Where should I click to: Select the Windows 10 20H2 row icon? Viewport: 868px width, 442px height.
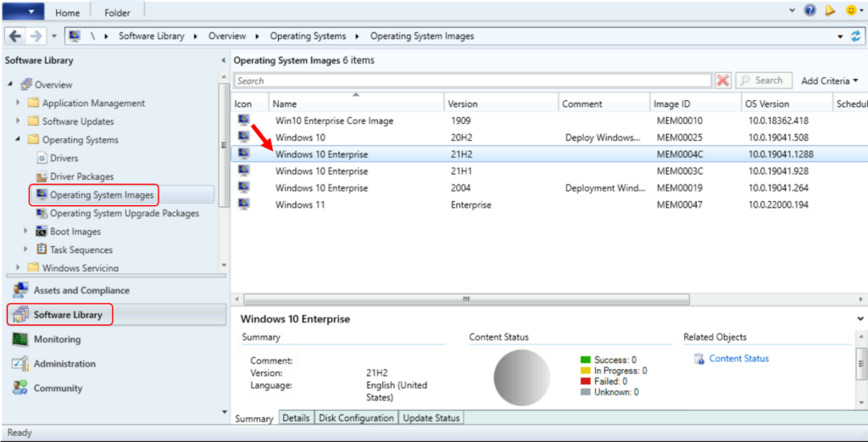coord(244,137)
